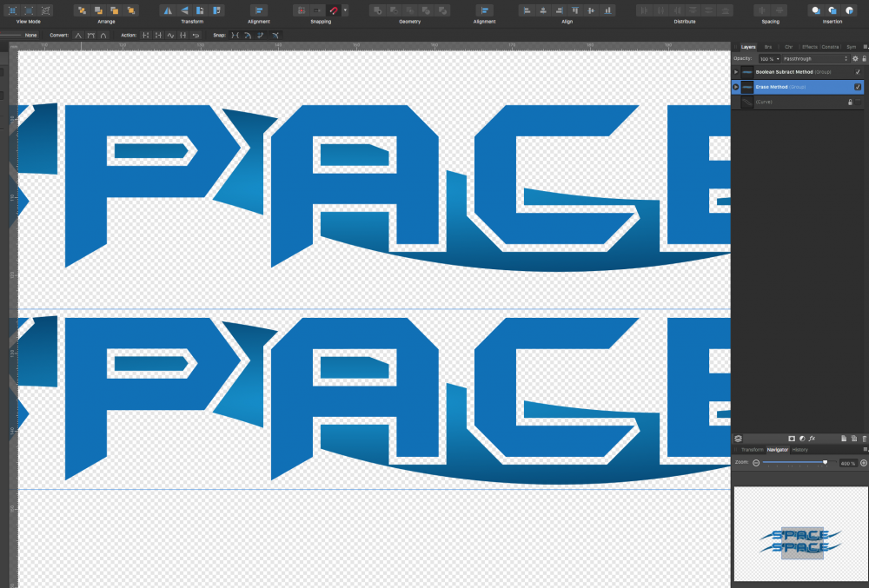Open the Passthrough blend mode dropdown
The width and height of the screenshot is (869, 588).
(815, 59)
